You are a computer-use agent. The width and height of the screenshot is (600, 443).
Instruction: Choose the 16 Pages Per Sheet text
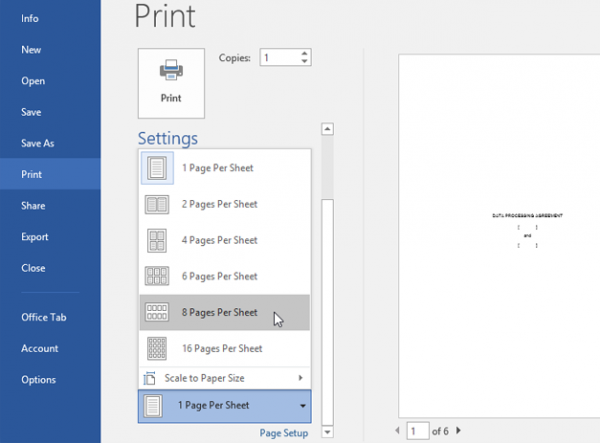click(222, 349)
